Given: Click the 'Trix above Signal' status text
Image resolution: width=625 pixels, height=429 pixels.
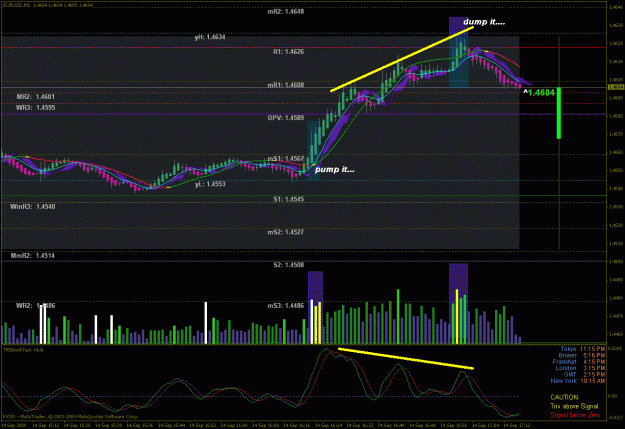Looking at the screenshot, I should click(574, 406).
